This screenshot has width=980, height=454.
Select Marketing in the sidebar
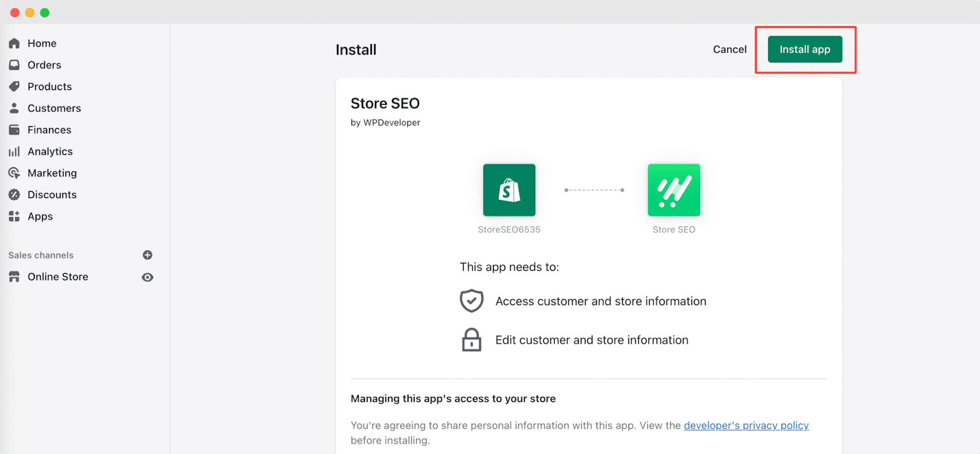click(x=52, y=173)
